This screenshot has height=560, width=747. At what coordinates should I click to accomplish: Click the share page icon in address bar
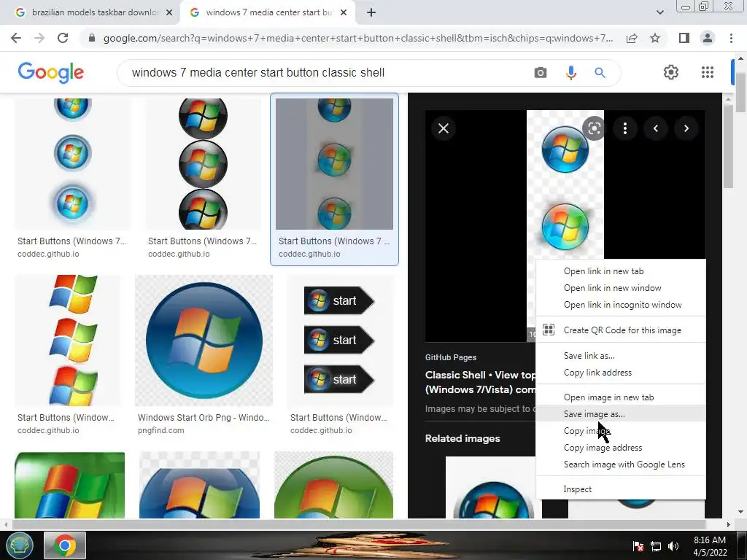tap(632, 38)
